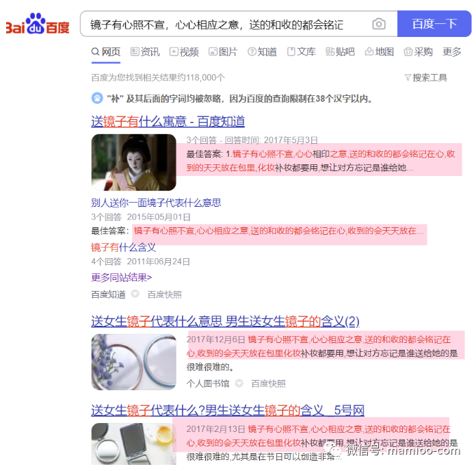Click 更多同站结果 link
The height and width of the screenshot is (471, 476).
(x=122, y=277)
